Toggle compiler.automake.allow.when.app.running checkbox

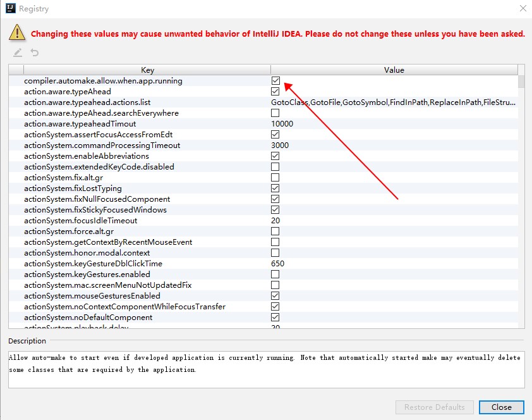click(x=275, y=81)
